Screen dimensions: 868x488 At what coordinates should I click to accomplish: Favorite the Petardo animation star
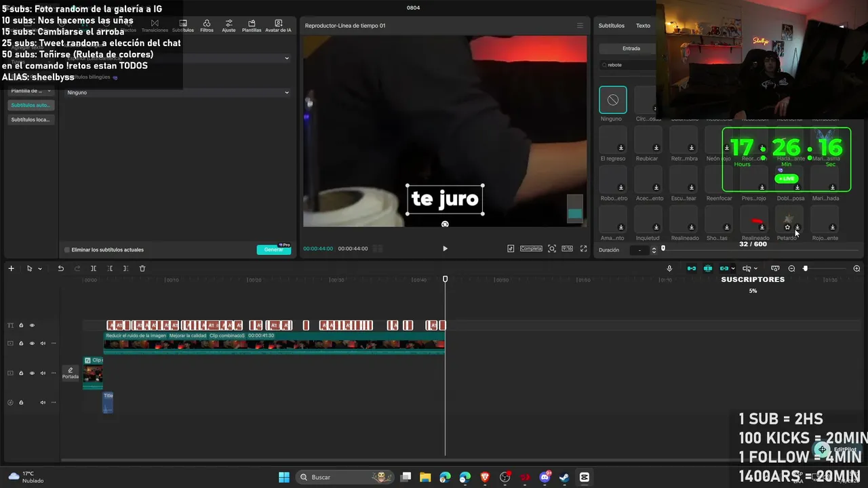pyautogui.click(x=787, y=227)
